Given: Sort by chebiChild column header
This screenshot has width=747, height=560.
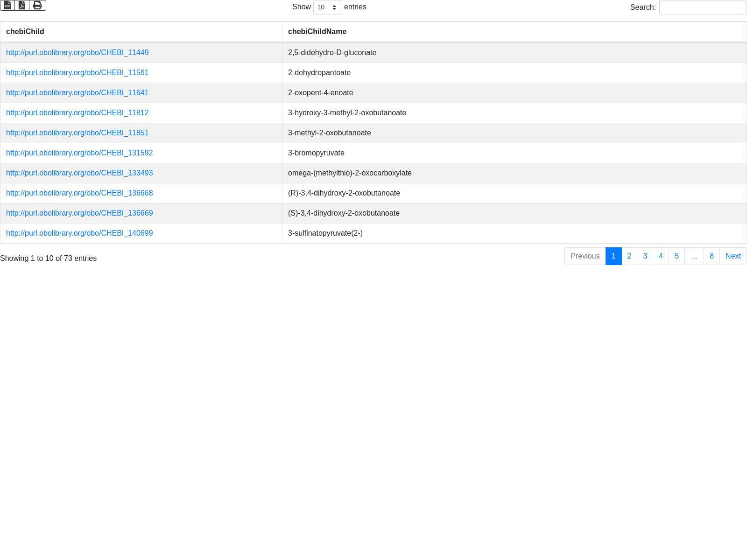Looking at the screenshot, I should (x=25, y=32).
